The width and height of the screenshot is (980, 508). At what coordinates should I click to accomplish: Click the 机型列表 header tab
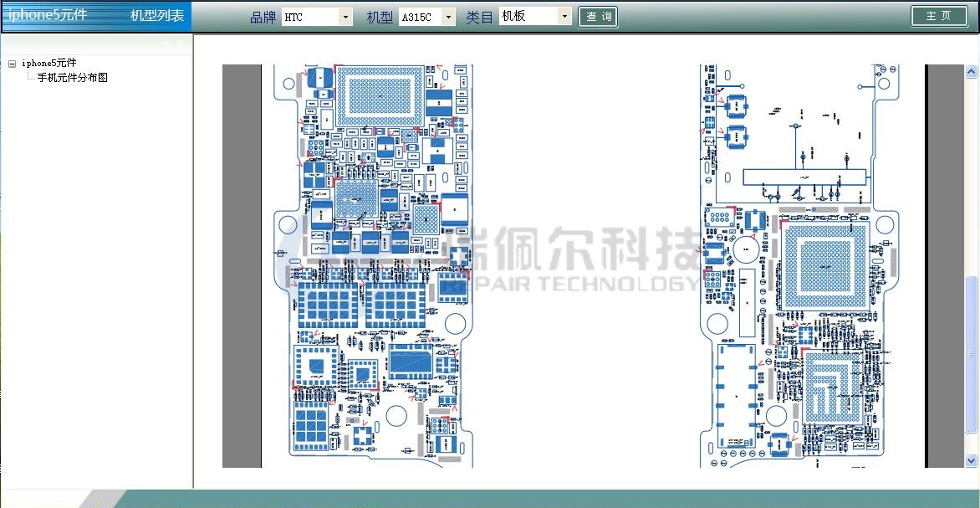click(x=157, y=16)
